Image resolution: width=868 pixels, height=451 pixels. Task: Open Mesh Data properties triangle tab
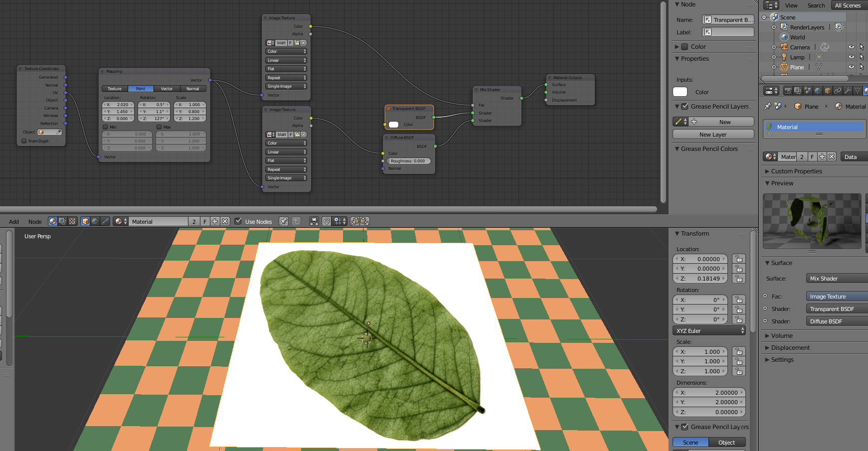(858, 91)
